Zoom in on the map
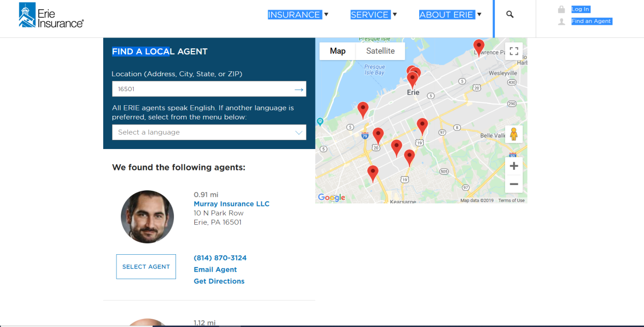Image resolution: width=644 pixels, height=327 pixels. (x=514, y=166)
